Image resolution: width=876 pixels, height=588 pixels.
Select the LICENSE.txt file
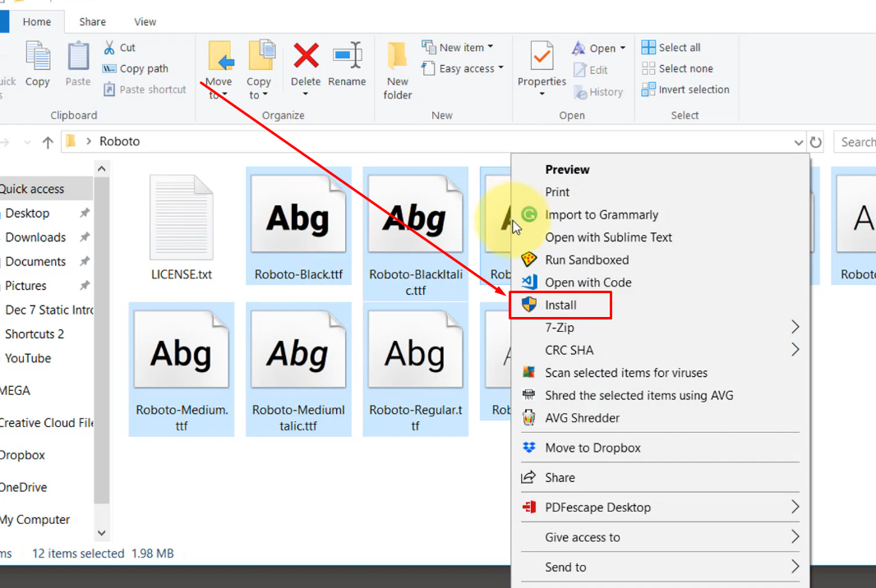[x=182, y=227]
